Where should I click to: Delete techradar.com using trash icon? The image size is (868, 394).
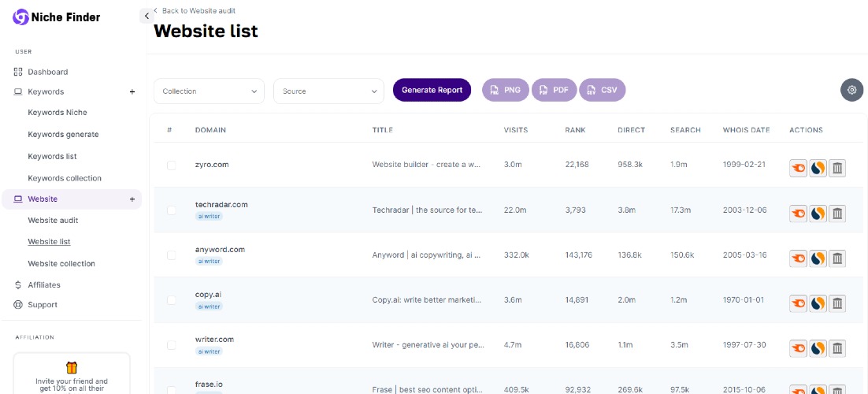[x=837, y=213]
